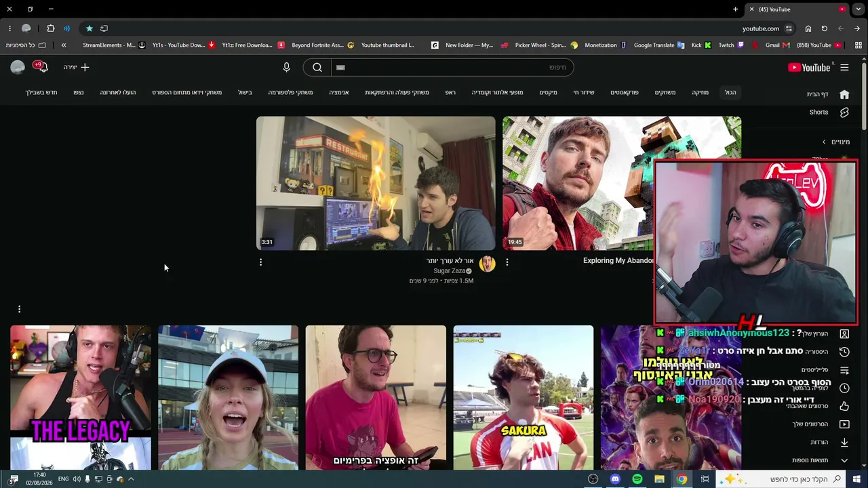View site information for youtube.com
The height and width of the screenshot is (488, 868).
(x=789, y=28)
